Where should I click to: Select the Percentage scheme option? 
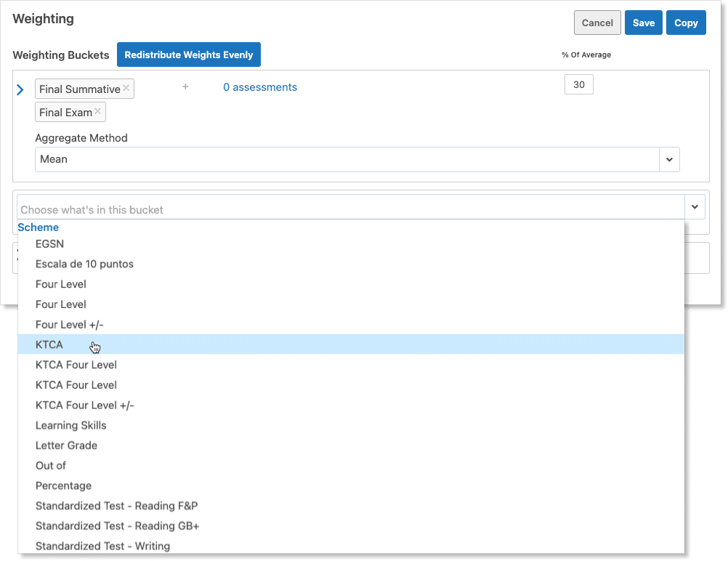pyautogui.click(x=63, y=485)
